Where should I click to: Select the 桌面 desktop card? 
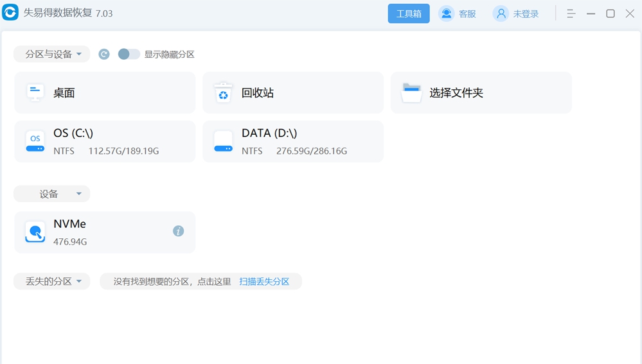coord(105,93)
